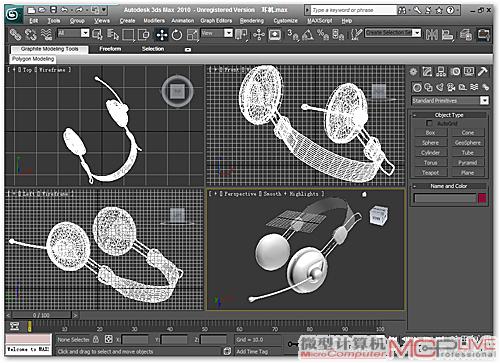Open the Select by Name dialog
Screen dimensions: 500x363
coord(113,34)
